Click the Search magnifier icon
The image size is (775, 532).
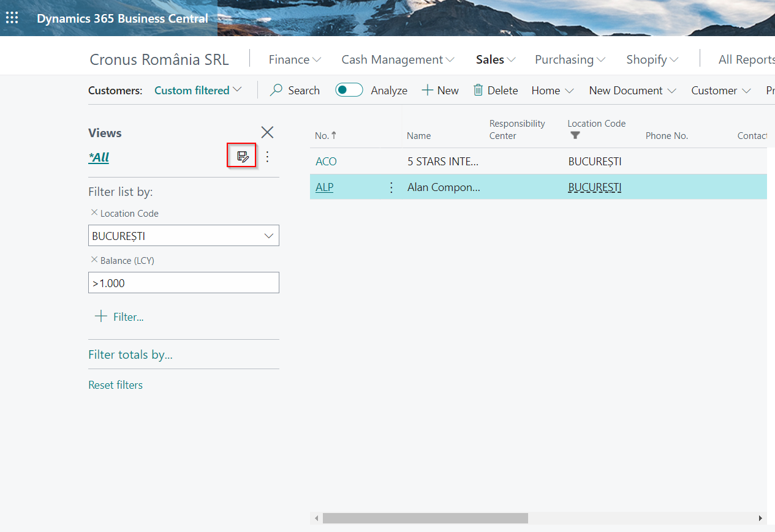(x=277, y=90)
